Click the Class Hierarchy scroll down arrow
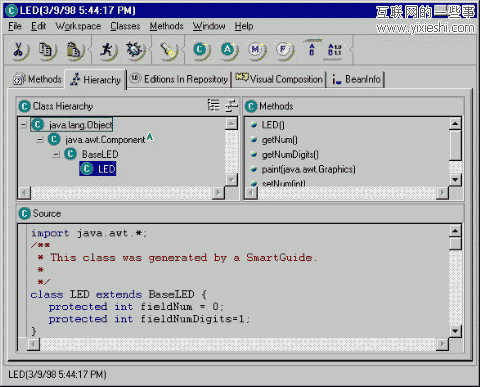The width and height of the screenshot is (480, 387). tap(231, 180)
